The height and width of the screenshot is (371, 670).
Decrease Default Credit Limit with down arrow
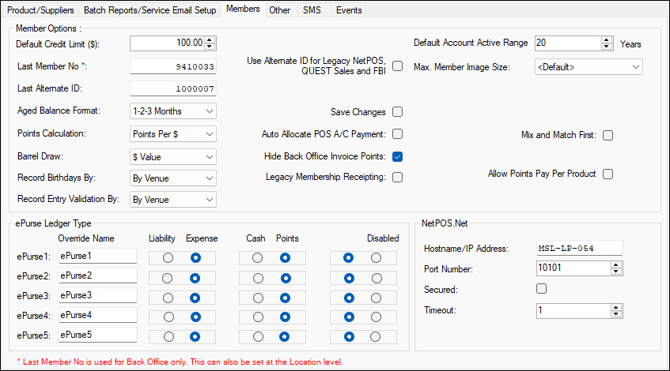pyautogui.click(x=209, y=46)
